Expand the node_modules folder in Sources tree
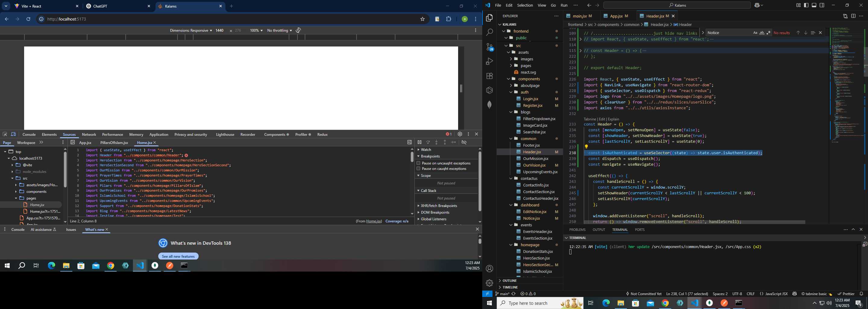 pos(12,172)
